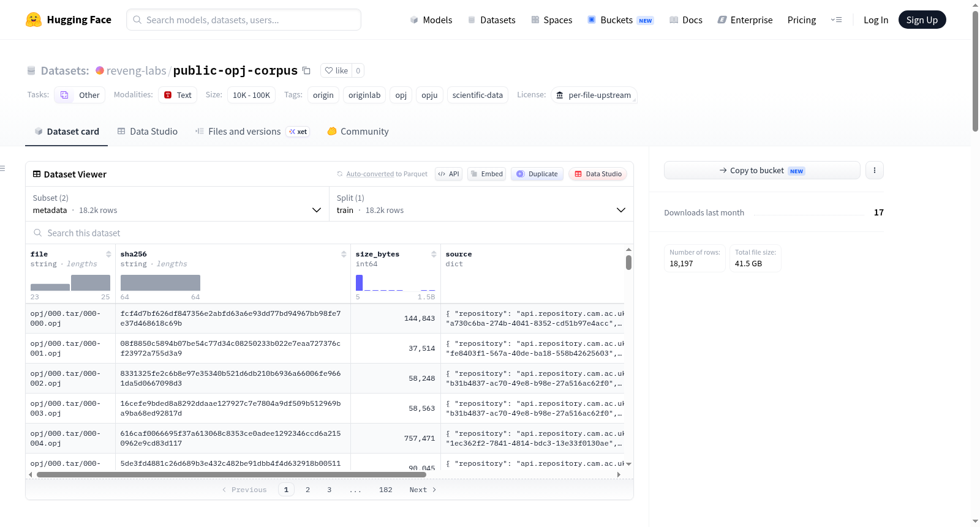Select page 1 in pagination
Image resolution: width=980 pixels, height=527 pixels.
(286, 490)
